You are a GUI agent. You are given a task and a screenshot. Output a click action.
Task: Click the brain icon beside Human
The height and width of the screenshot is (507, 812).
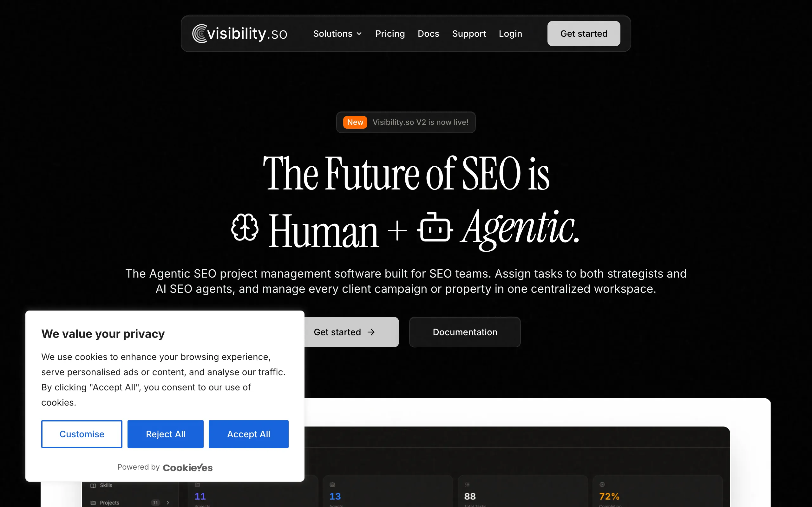tap(245, 227)
